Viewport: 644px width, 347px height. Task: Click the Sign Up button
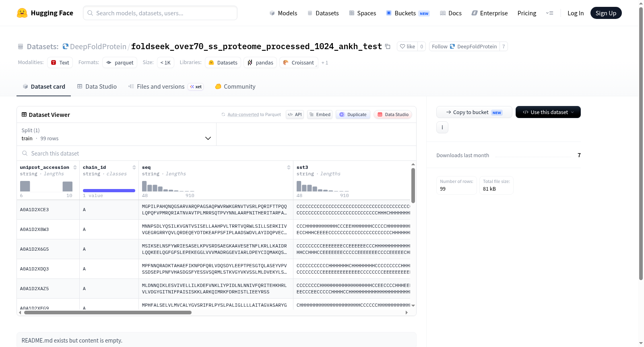606,13
